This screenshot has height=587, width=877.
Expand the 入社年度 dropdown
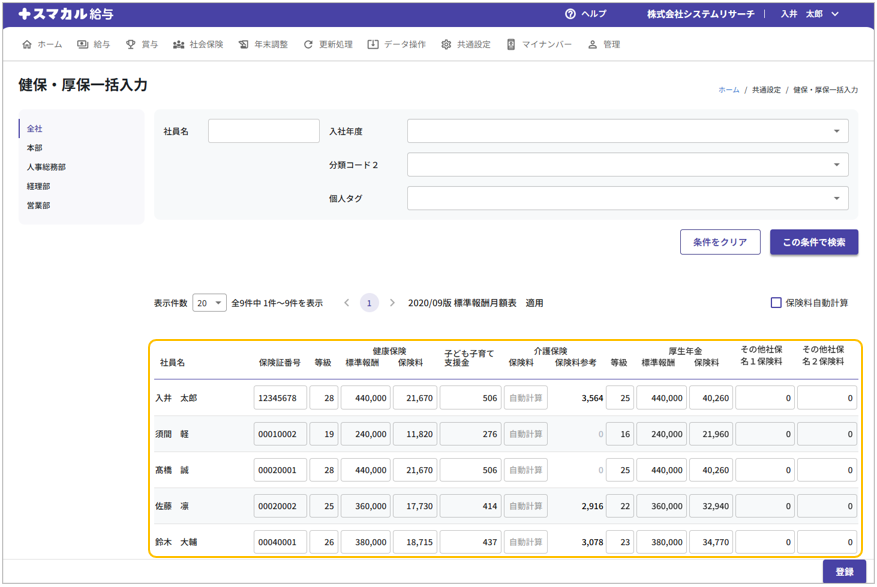tap(627, 131)
